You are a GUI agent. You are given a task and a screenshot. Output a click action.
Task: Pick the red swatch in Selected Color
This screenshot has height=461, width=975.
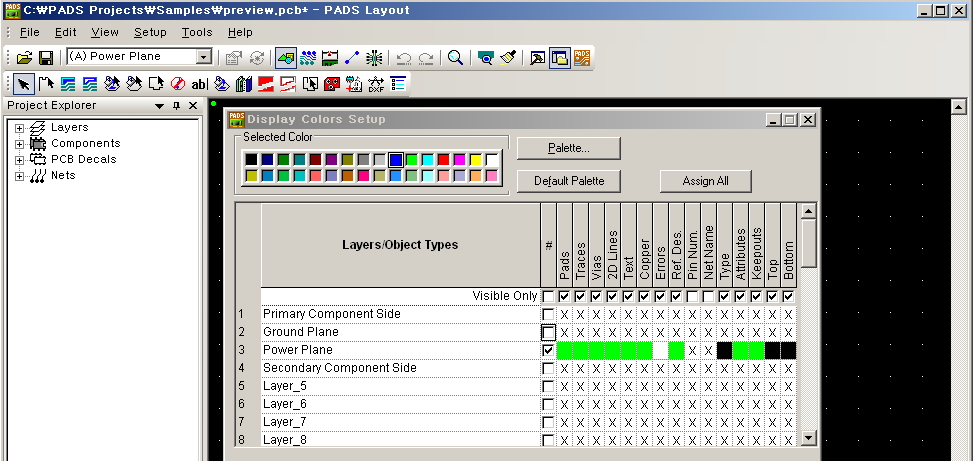443,160
